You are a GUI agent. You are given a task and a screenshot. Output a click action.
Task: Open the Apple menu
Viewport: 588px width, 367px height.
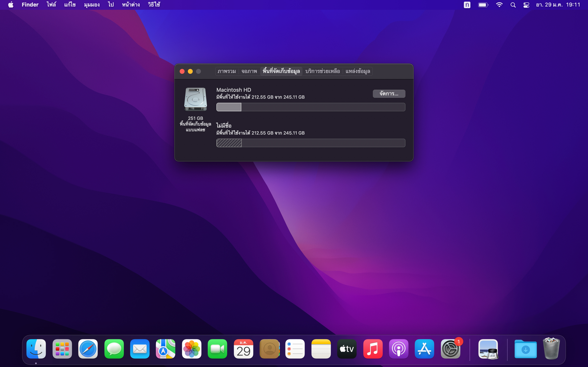11,5
